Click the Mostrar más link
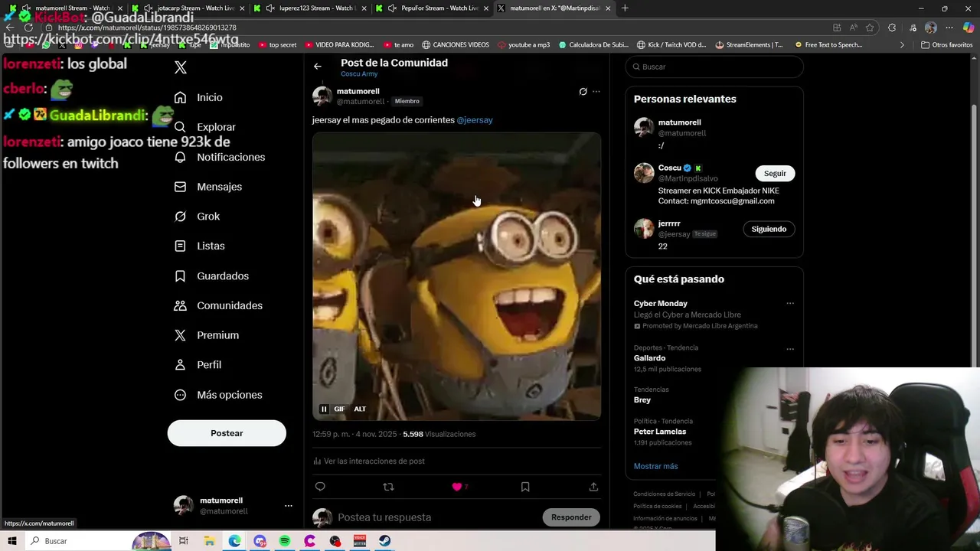This screenshot has width=980, height=551. 655,466
